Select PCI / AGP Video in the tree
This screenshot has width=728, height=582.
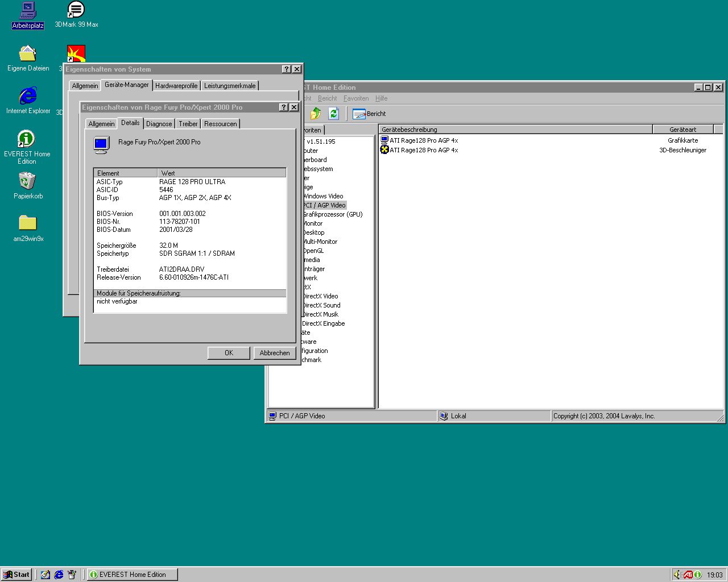[x=324, y=205]
